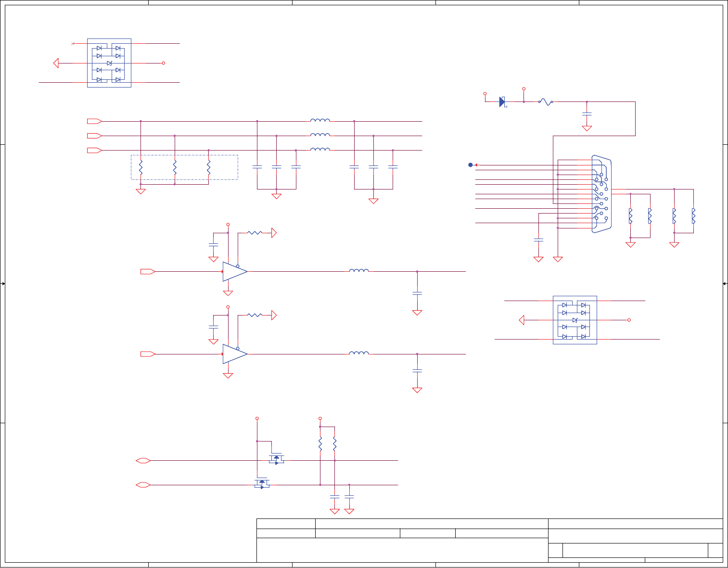The height and width of the screenshot is (568, 728).
Task: Select the inductor on the first of three filter lines
Action: click(320, 120)
